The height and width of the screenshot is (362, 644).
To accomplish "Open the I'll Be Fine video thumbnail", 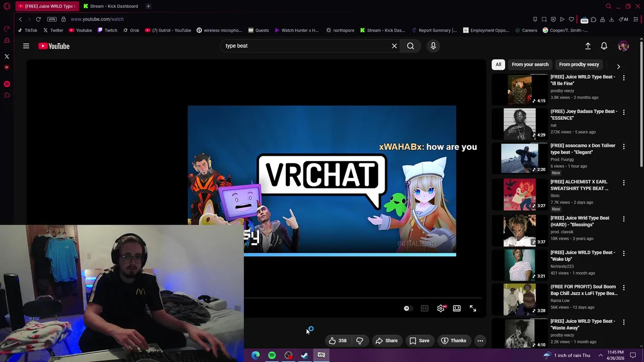I will [520, 89].
